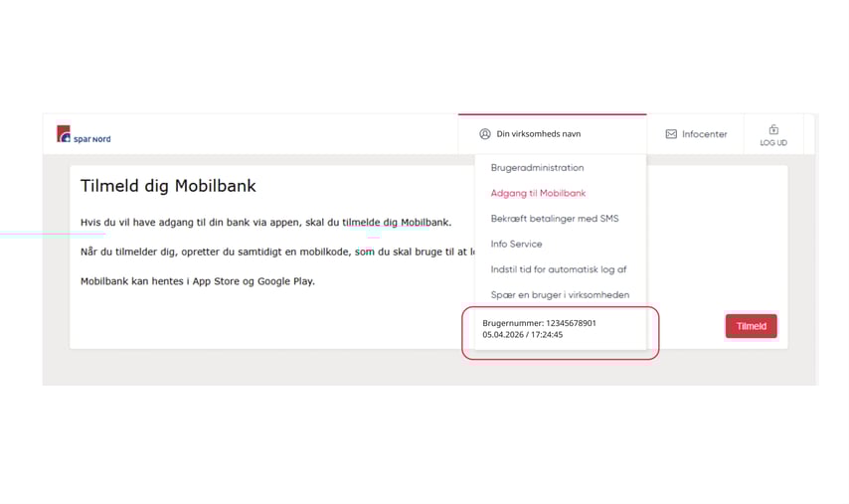This screenshot has width=849, height=504.
Task: Click the App Store and Google Play sentence
Action: pyautogui.click(x=197, y=281)
